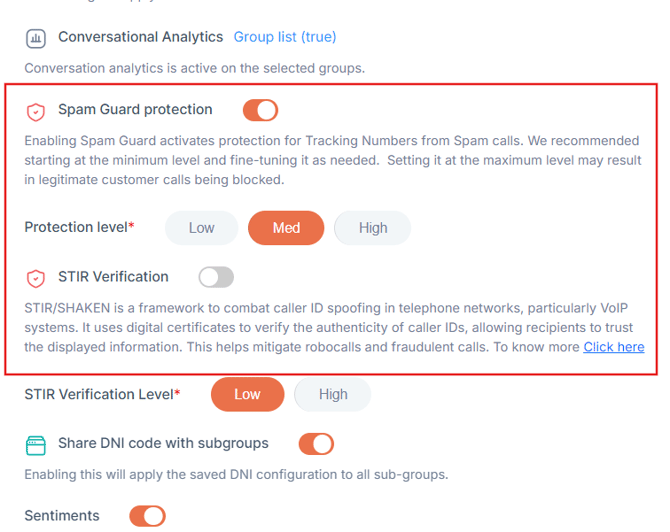Toggle the Sentiments switch off
Viewport: 670px width, 532px height.
(147, 516)
